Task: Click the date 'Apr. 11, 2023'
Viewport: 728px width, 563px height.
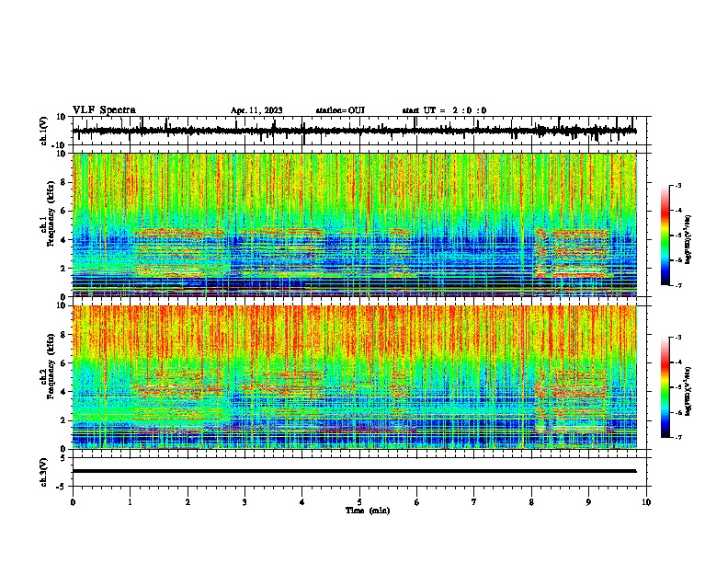Action: [x=256, y=110]
